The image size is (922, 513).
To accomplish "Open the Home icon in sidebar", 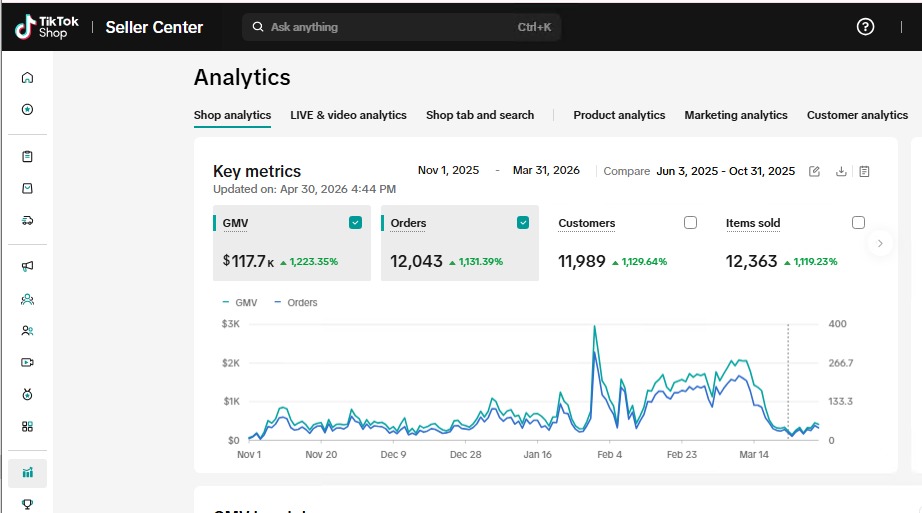I will point(27,78).
